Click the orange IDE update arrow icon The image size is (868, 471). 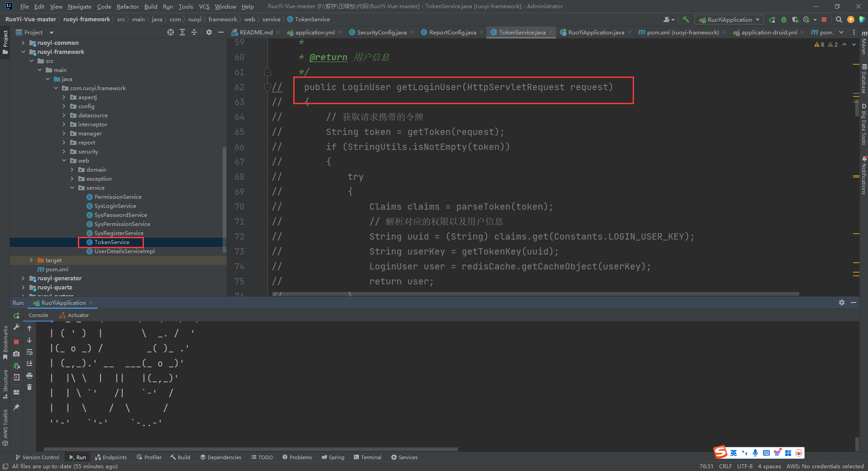click(x=851, y=19)
